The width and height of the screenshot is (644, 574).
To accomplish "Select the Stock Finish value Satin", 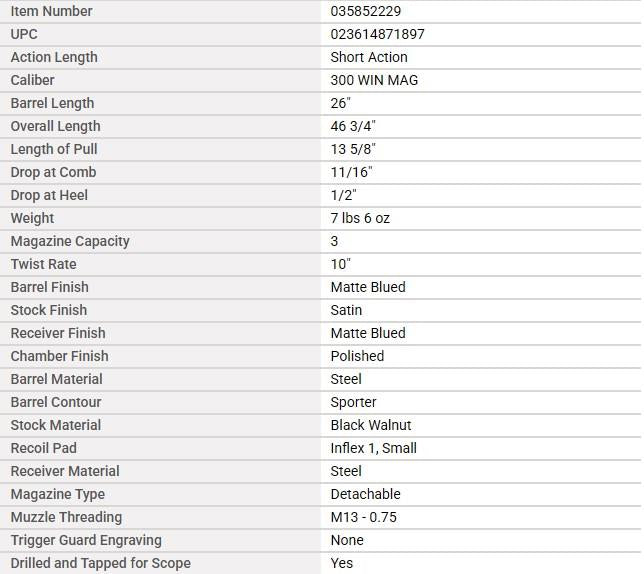I will click(x=346, y=310).
